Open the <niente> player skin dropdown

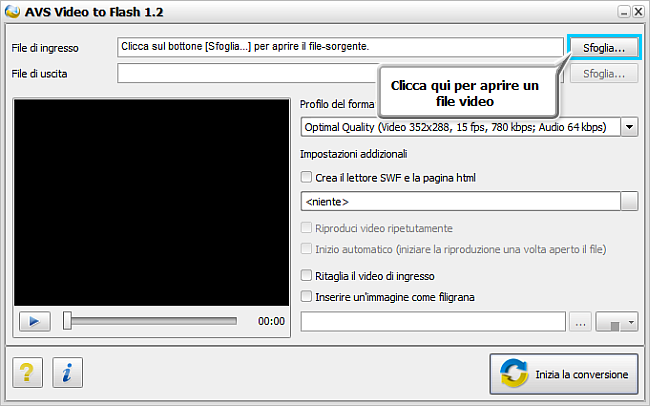tap(629, 201)
